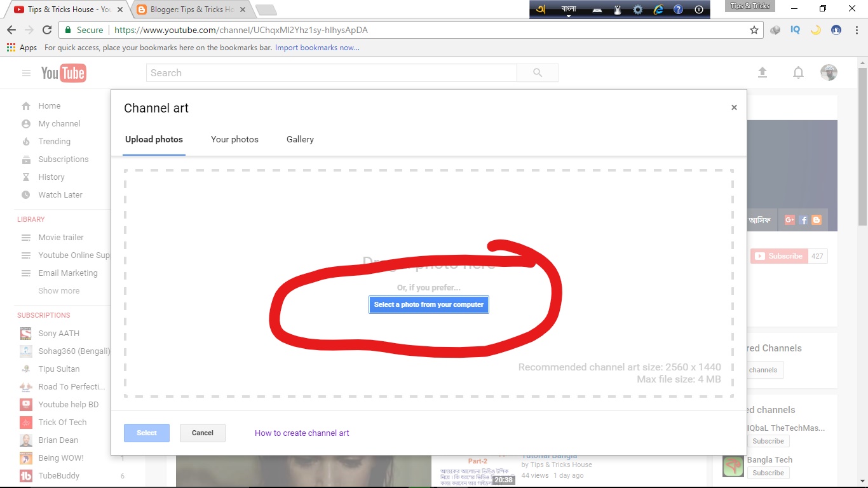Reload the page

click(47, 30)
